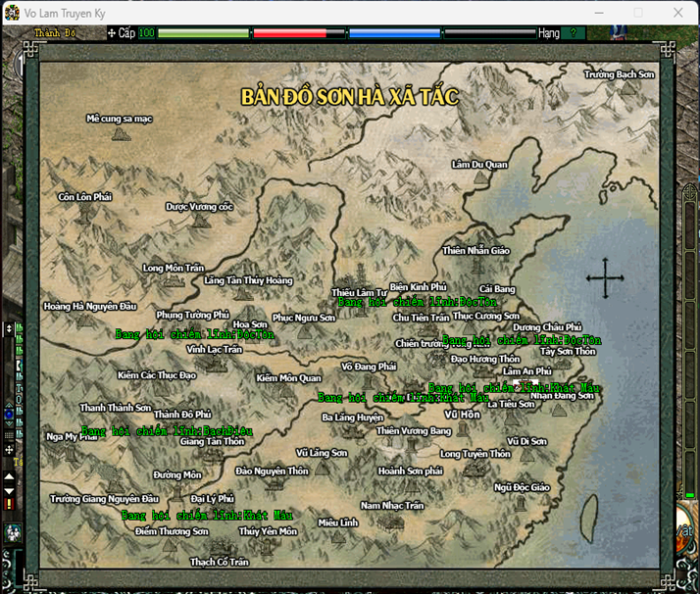Choose Trường Bạch Sơn on the map
700x594 pixels.
[620, 74]
